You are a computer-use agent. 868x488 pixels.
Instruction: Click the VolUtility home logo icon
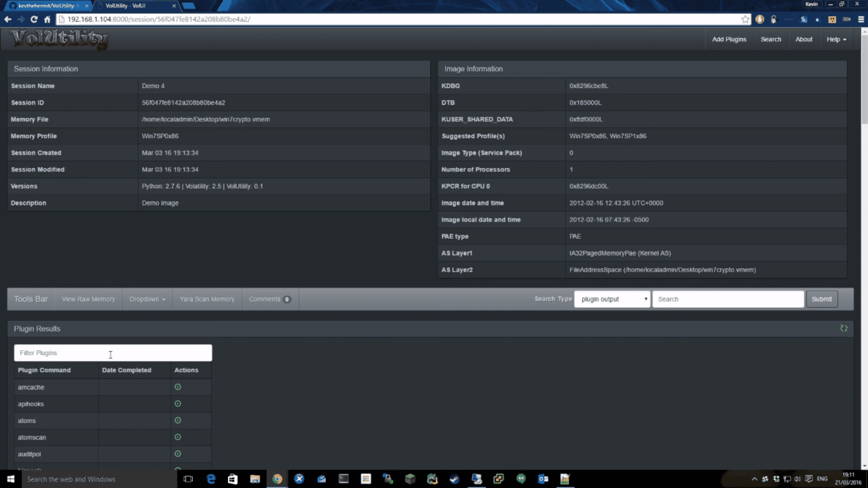[x=60, y=39]
